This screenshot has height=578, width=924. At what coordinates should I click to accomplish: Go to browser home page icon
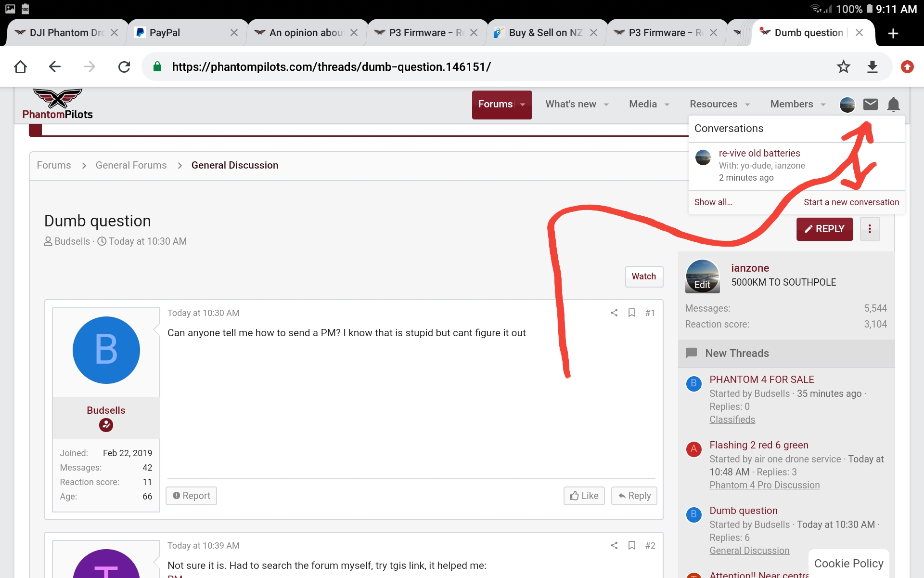coord(20,66)
